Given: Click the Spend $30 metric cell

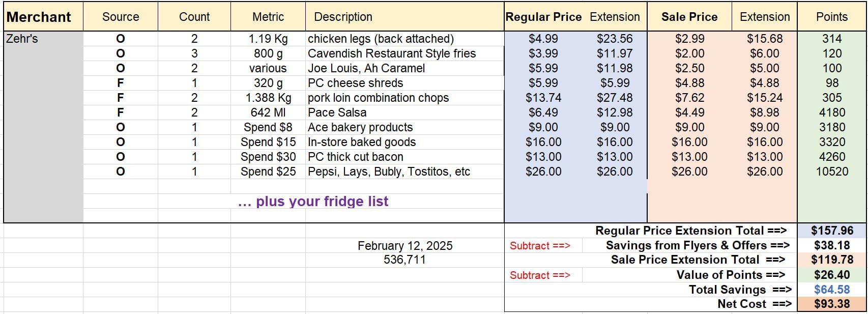Looking at the screenshot, I should pos(268,157).
